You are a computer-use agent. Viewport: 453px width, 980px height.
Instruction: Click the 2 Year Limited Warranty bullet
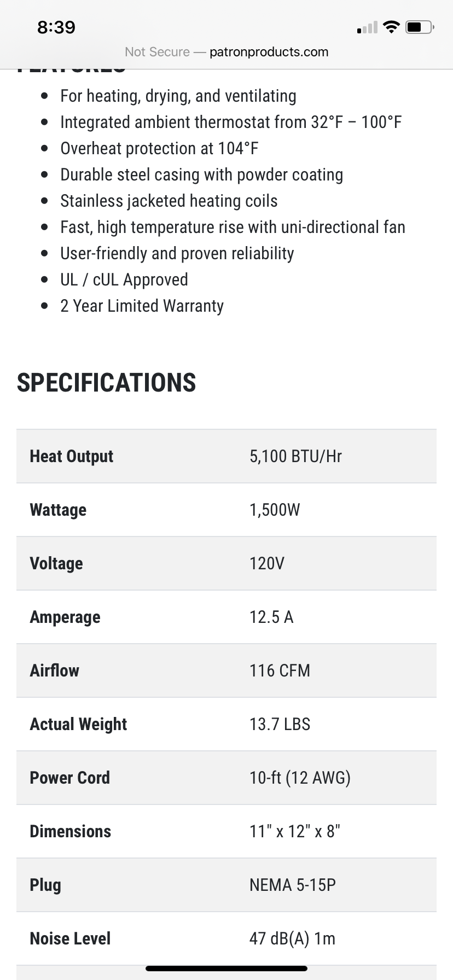[142, 306]
